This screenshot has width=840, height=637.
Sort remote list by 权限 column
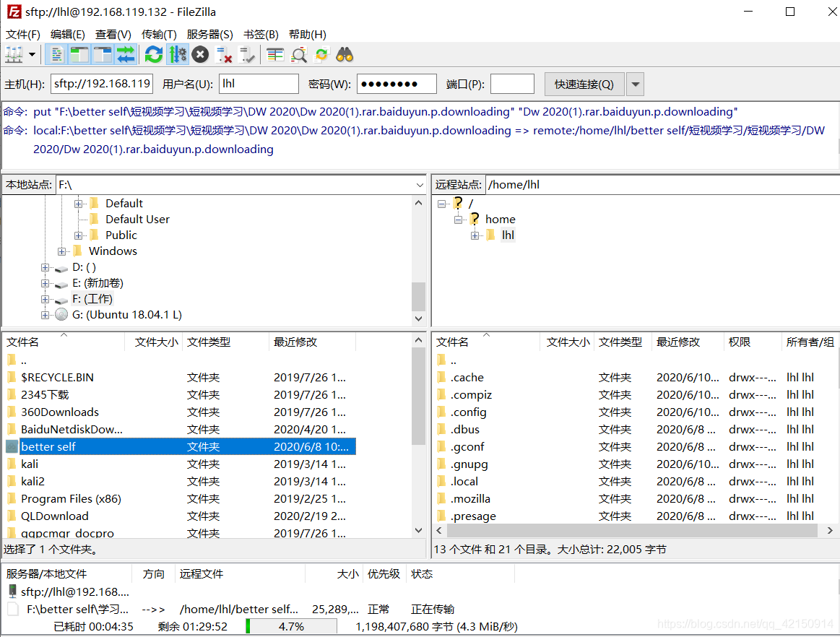752,342
